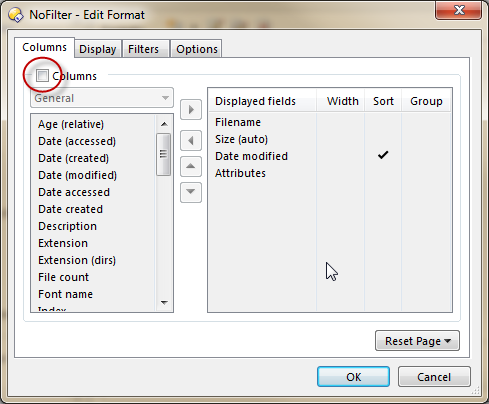
Task: Enable the Columns checkbox
Action: [x=42, y=76]
